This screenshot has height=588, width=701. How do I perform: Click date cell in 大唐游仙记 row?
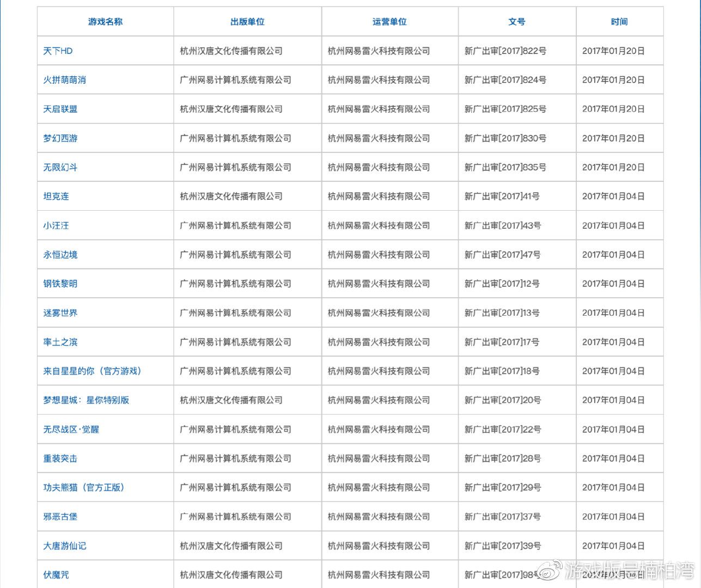[x=619, y=546]
